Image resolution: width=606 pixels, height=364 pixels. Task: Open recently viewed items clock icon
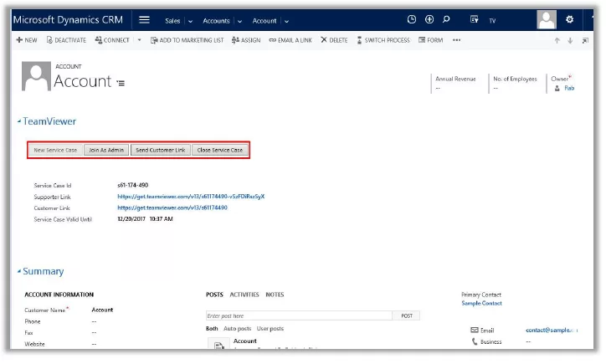[x=411, y=20]
